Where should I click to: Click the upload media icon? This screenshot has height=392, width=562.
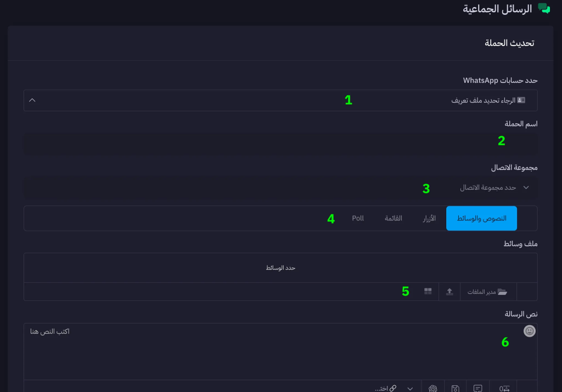[x=449, y=292]
